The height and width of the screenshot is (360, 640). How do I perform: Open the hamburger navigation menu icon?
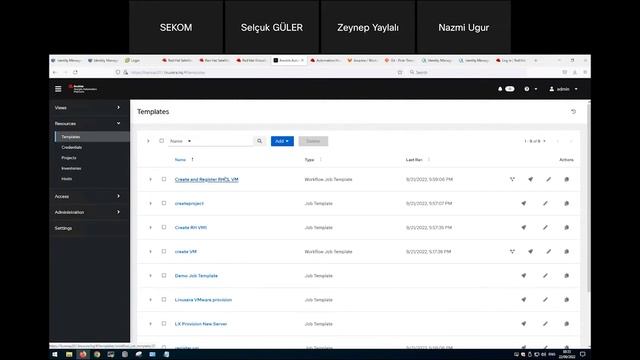click(58, 89)
